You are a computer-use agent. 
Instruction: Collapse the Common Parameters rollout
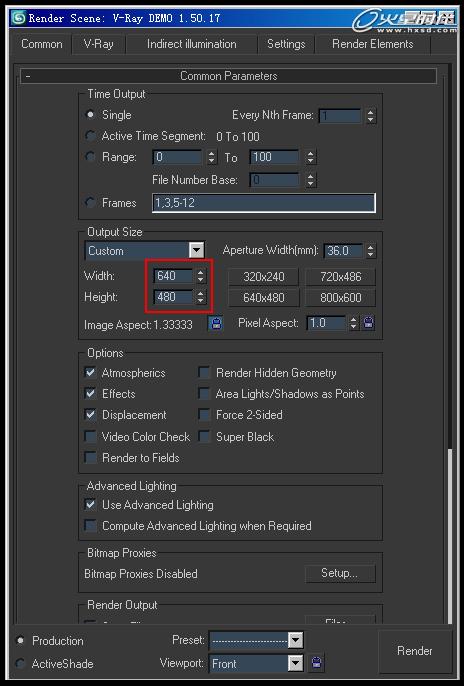[228, 76]
